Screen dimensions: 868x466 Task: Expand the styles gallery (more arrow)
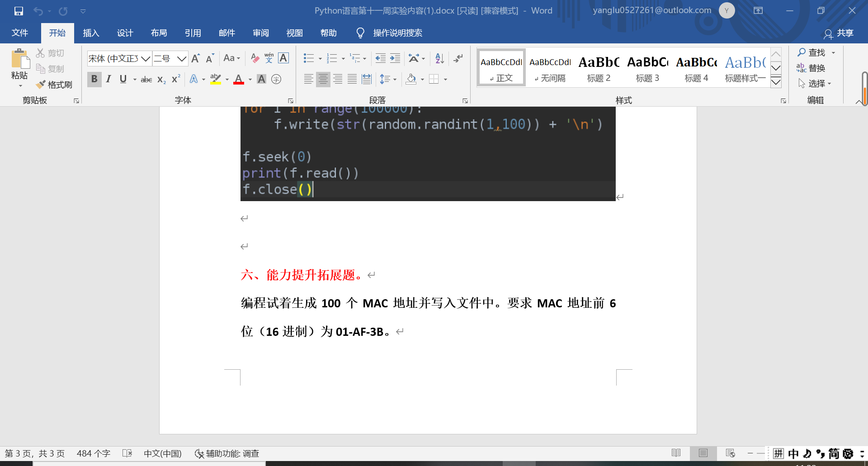click(x=776, y=82)
